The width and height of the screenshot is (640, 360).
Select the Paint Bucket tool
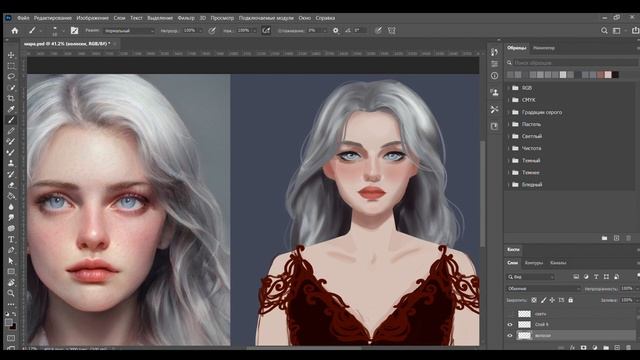[11, 196]
